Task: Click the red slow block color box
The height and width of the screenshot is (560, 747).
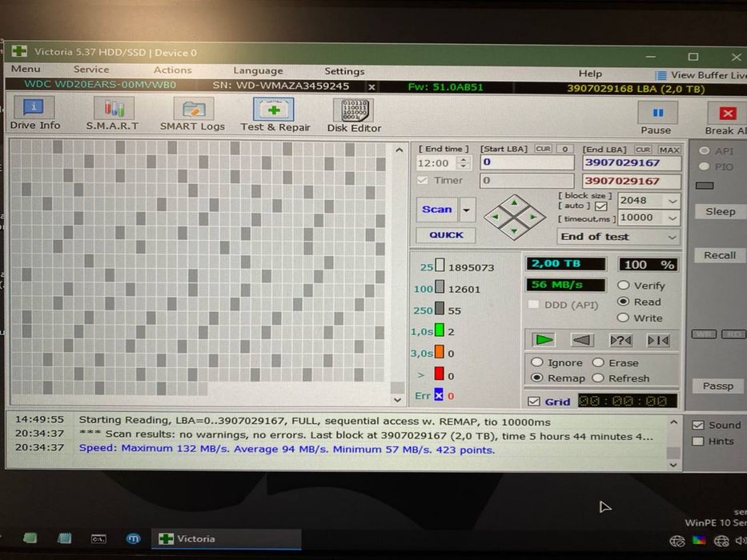Action: tap(440, 374)
